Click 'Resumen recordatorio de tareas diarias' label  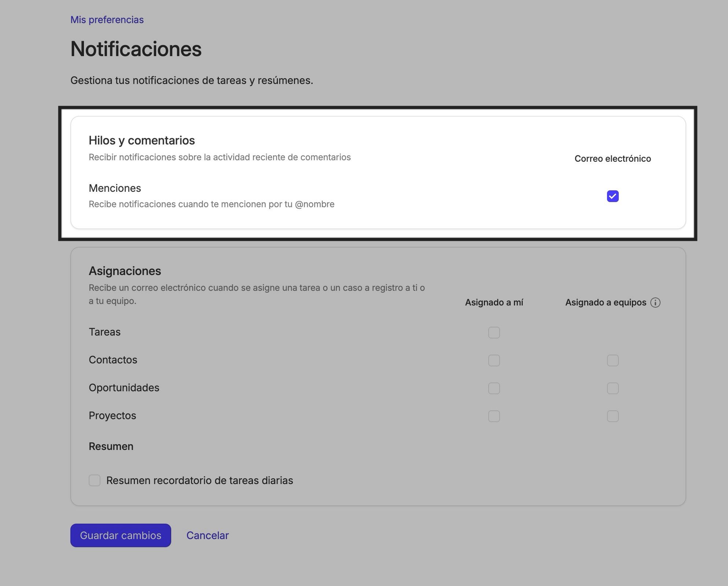[200, 480]
